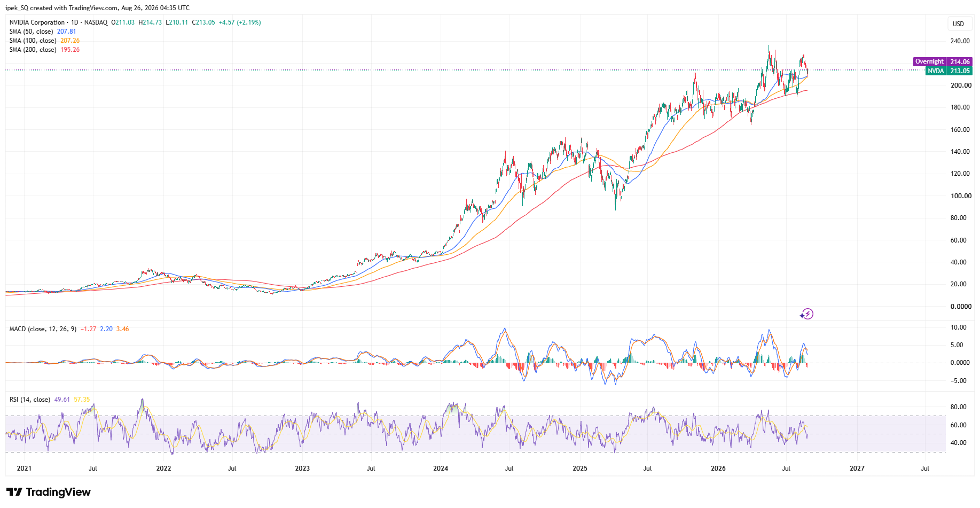Image resolution: width=980 pixels, height=508 pixels.
Task: Click the 2025 label on the time axis
Action: (580, 468)
